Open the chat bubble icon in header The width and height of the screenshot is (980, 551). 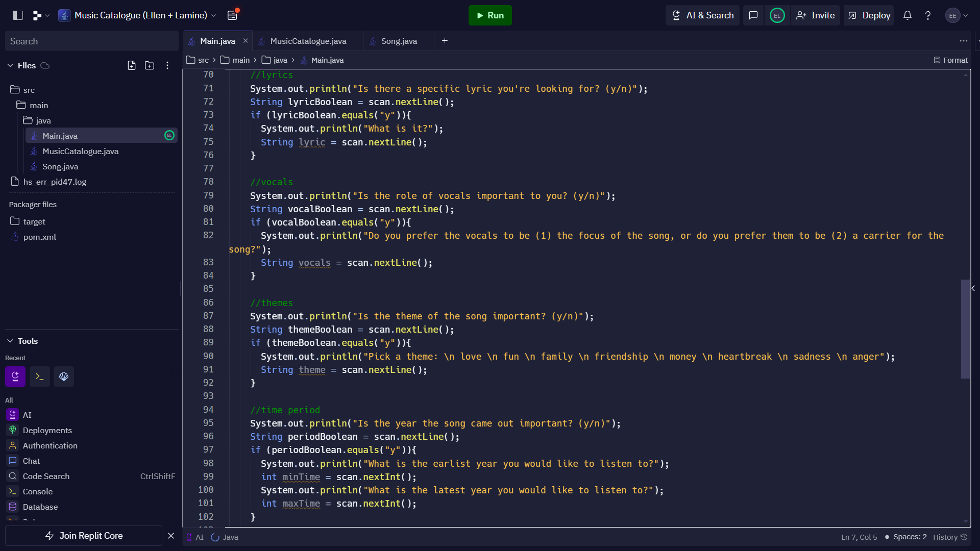[753, 15]
